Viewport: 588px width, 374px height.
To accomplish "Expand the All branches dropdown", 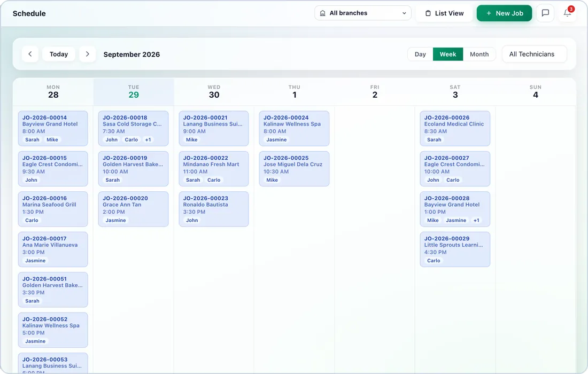I will pyautogui.click(x=363, y=13).
